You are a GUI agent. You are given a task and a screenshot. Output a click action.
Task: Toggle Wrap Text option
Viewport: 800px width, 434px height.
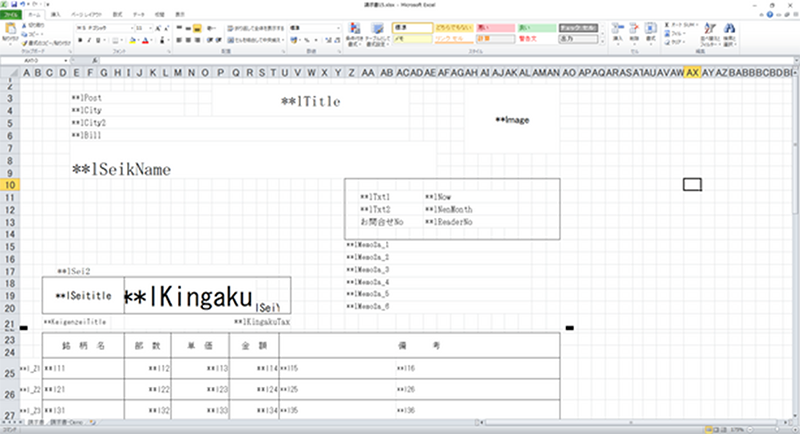[256, 28]
